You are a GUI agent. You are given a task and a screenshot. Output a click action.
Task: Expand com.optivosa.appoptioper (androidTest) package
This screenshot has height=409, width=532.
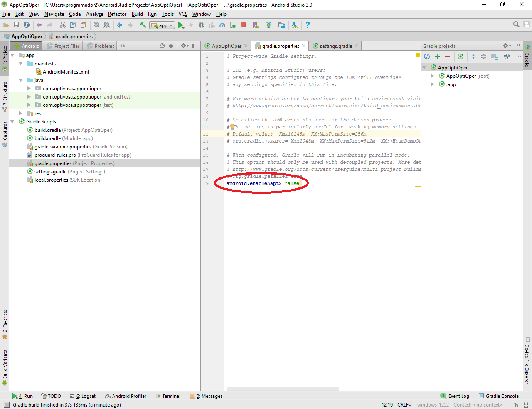[x=29, y=97]
